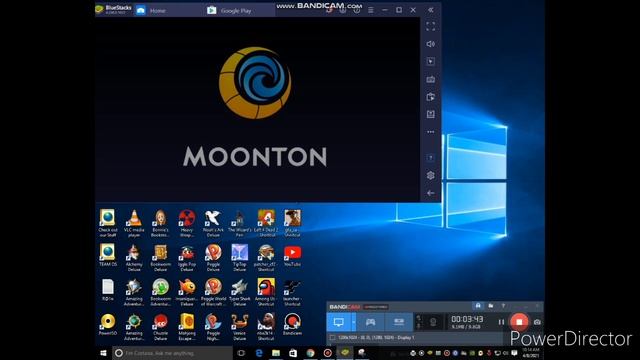Image resolution: width=640 pixels, height=360 pixels.
Task: Select the Bandicam desktop shortcut
Action: click(292, 324)
